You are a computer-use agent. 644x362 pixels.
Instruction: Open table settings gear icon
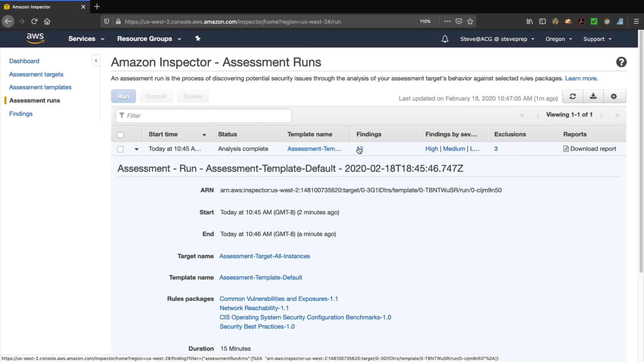click(614, 97)
